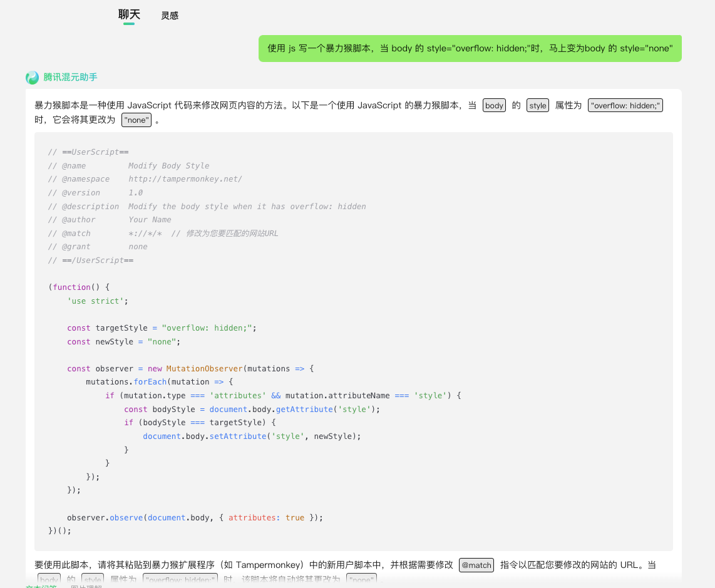Click the inline "style" code tag in the intro
715x588 pixels.
(x=538, y=105)
